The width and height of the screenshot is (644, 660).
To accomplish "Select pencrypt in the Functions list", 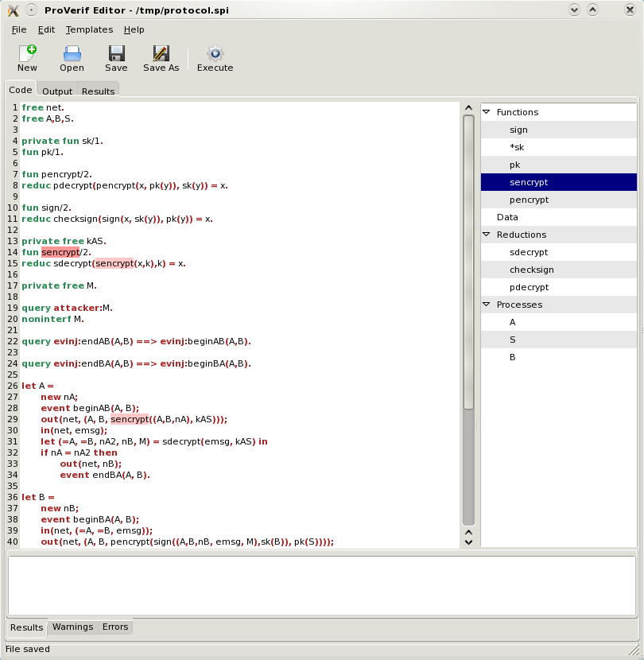I will tap(529, 200).
